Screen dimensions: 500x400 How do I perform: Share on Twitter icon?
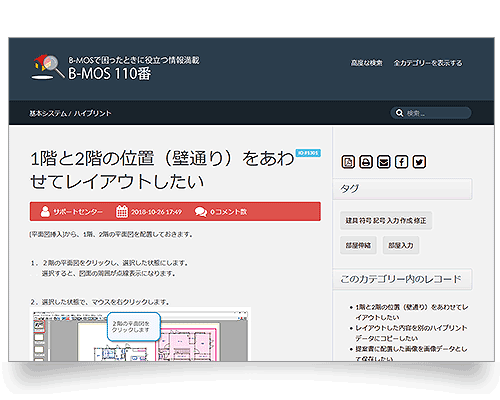(x=419, y=162)
